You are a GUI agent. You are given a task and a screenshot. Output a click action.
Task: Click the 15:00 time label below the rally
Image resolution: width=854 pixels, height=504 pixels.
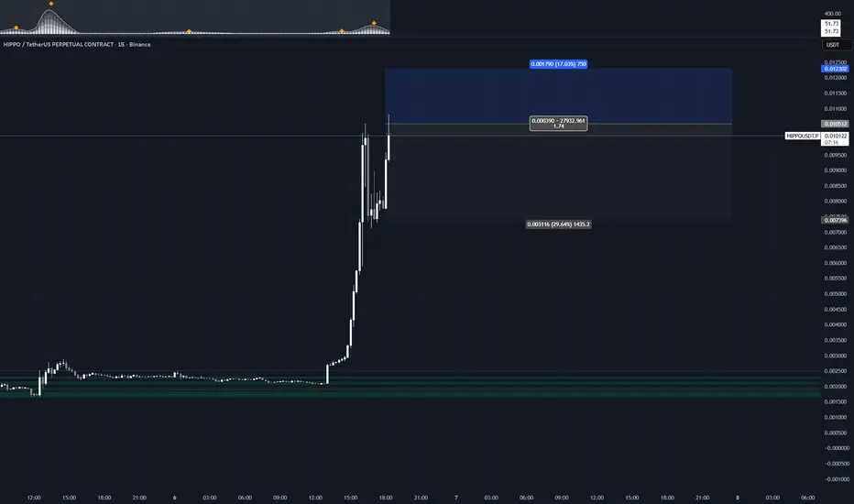click(351, 498)
